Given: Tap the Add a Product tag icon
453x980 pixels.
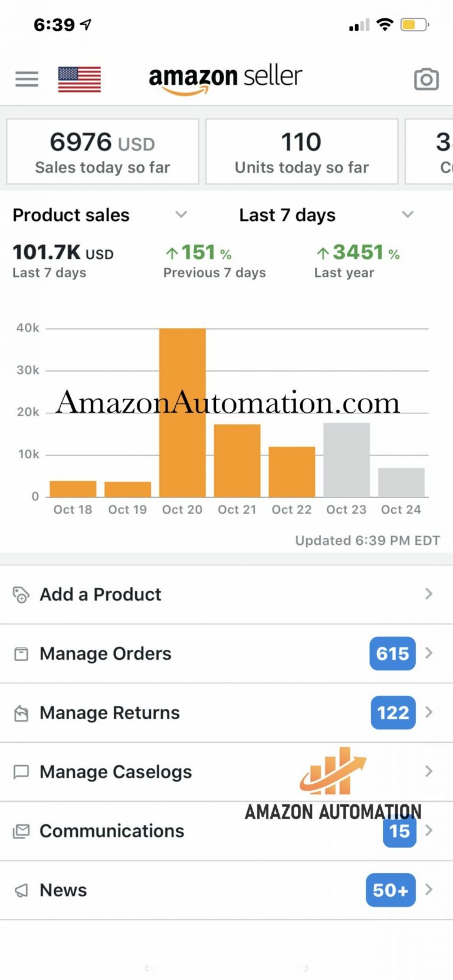Looking at the screenshot, I should point(21,594).
